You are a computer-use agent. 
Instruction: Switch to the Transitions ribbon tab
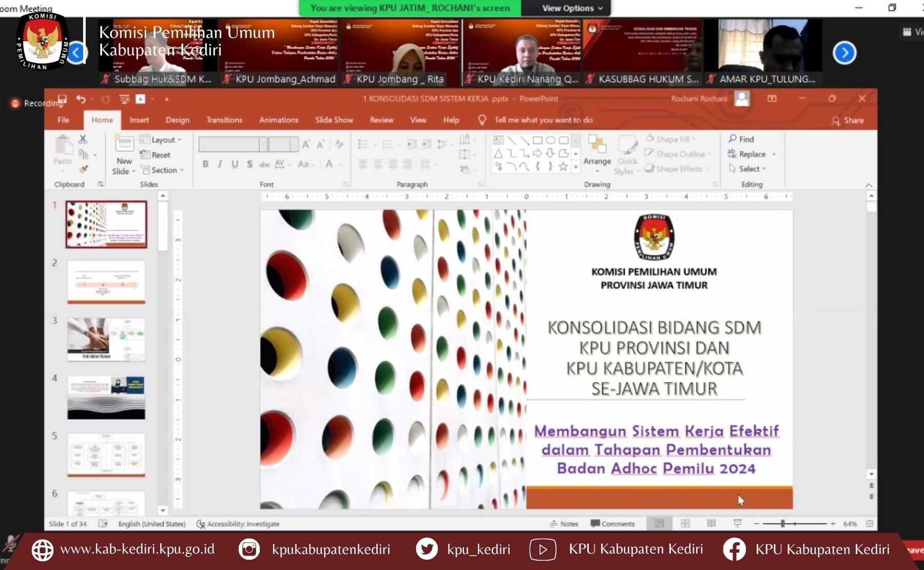point(224,120)
